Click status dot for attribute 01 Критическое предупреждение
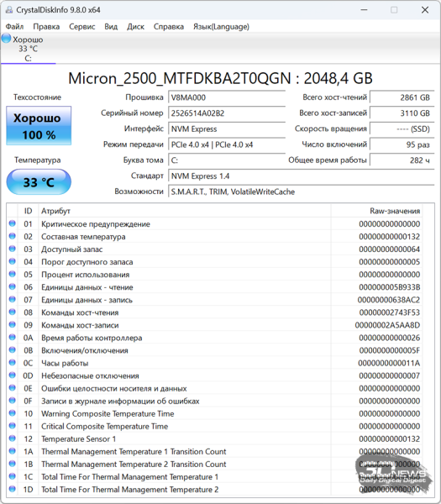The image size is (441, 504). (x=13, y=223)
